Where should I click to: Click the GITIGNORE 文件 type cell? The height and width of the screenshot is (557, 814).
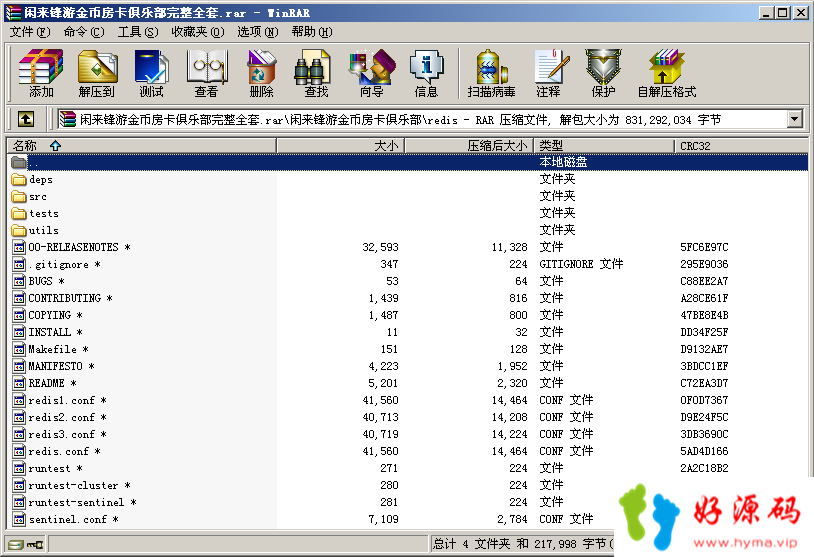coord(581,264)
